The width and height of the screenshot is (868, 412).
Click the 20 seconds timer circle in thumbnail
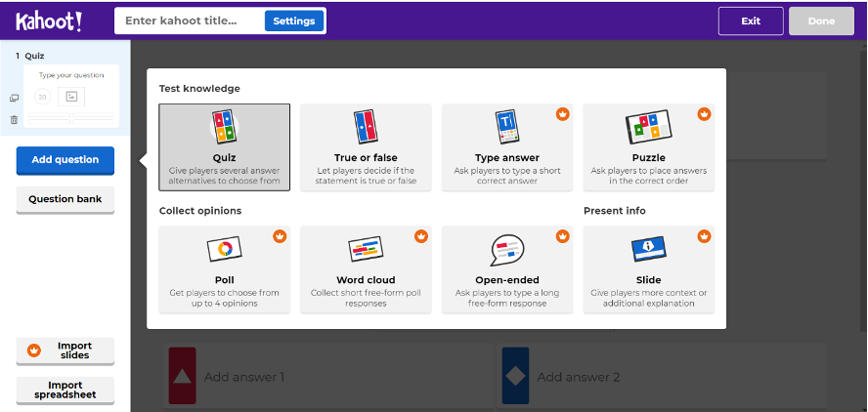(43, 97)
